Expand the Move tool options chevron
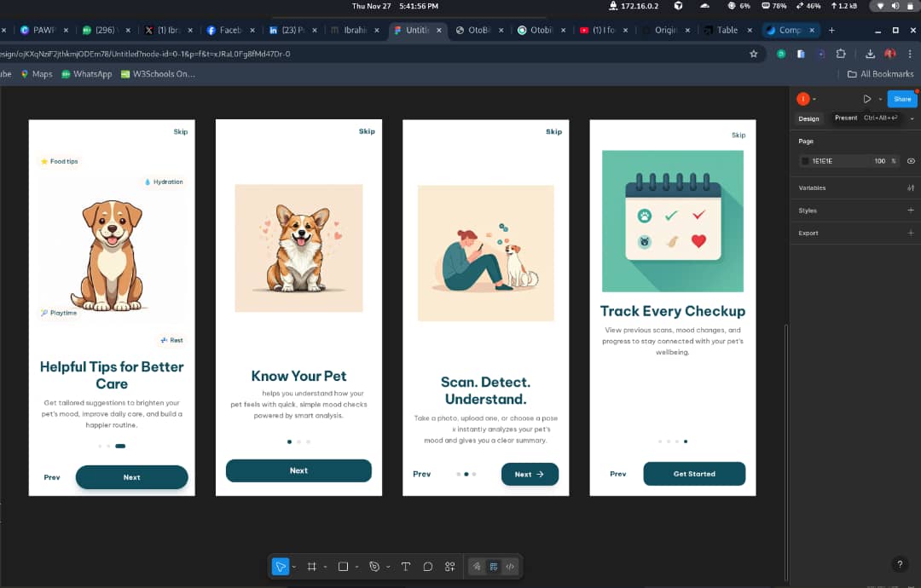Image resolution: width=921 pixels, height=588 pixels. (x=294, y=567)
